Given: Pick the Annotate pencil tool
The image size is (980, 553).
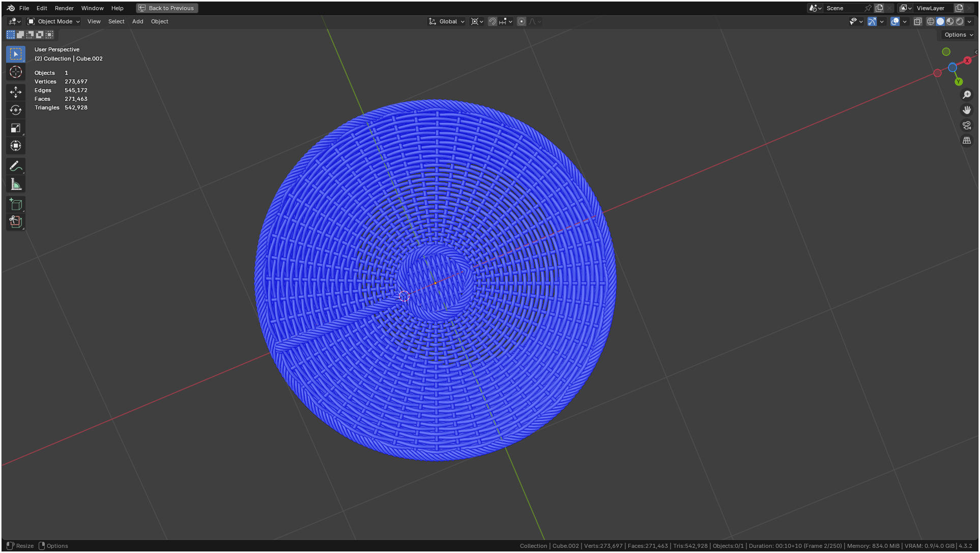Looking at the screenshot, I should (x=16, y=167).
